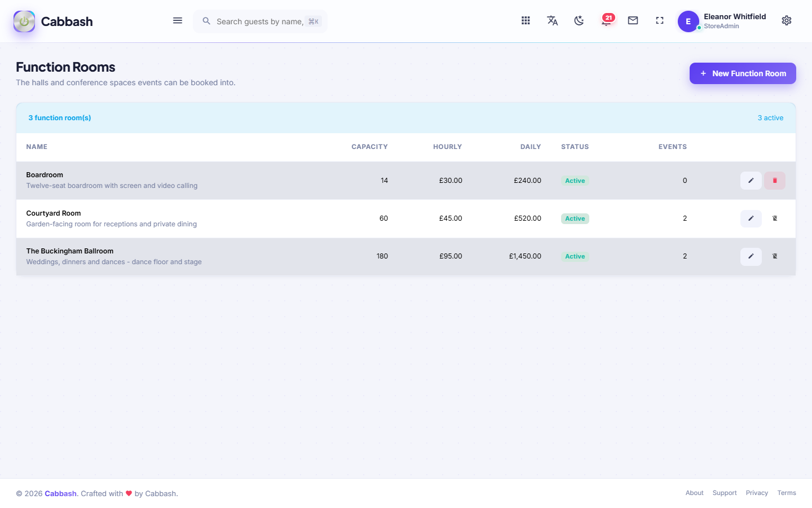812x508 pixels.
Task: Click the Active badge for Courtyard Room
Action: coord(575,218)
